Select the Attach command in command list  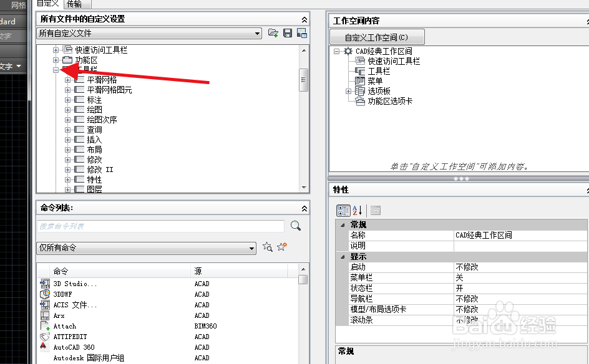pos(66,326)
